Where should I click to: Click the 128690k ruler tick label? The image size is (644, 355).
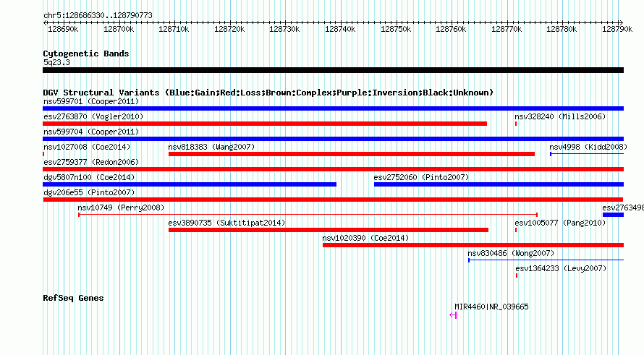coord(63,29)
